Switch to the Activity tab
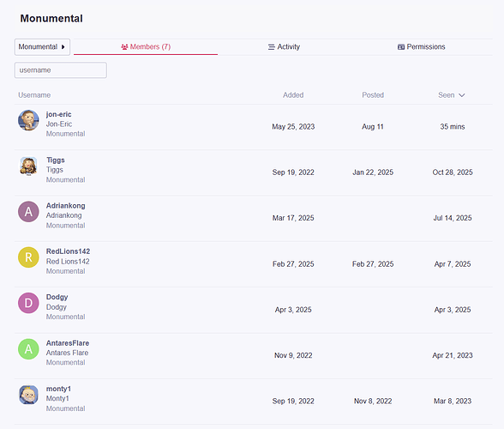 [284, 47]
